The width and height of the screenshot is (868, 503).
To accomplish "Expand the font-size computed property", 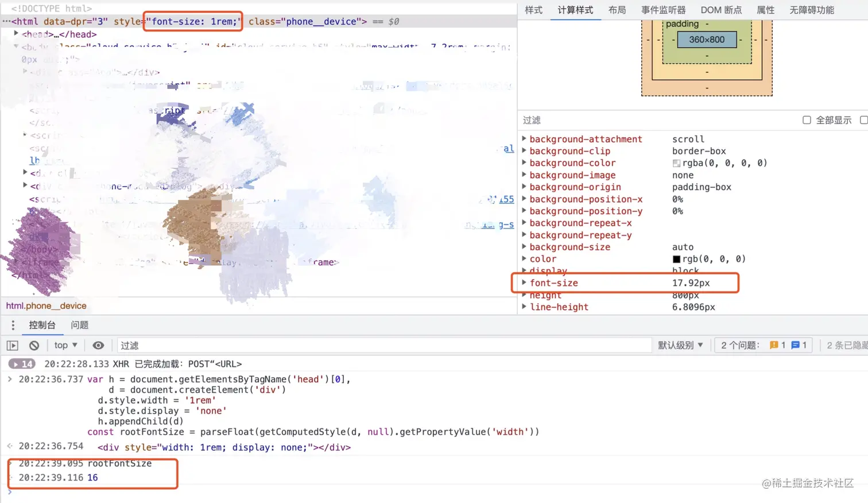I will (524, 283).
